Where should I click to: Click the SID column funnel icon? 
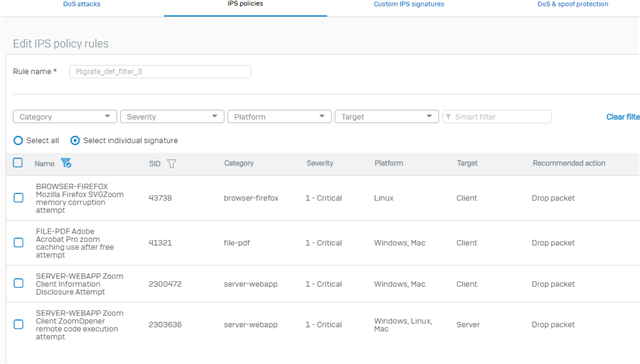coord(171,164)
